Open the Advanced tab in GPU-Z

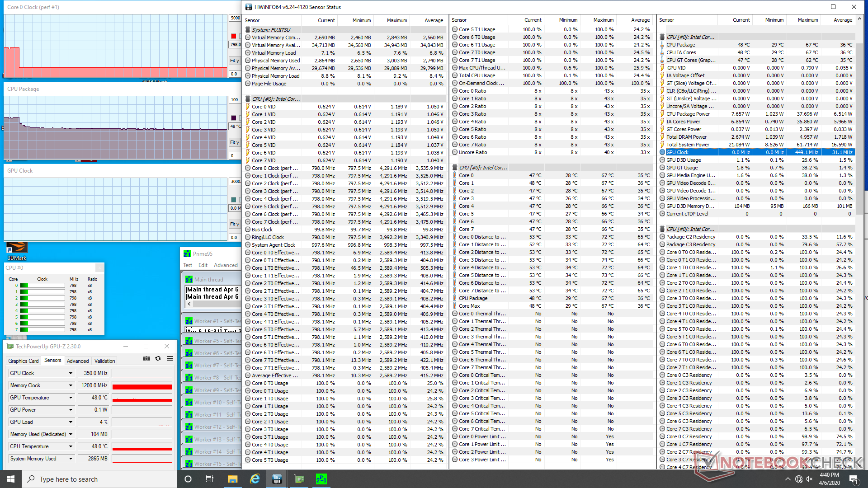pos(78,361)
